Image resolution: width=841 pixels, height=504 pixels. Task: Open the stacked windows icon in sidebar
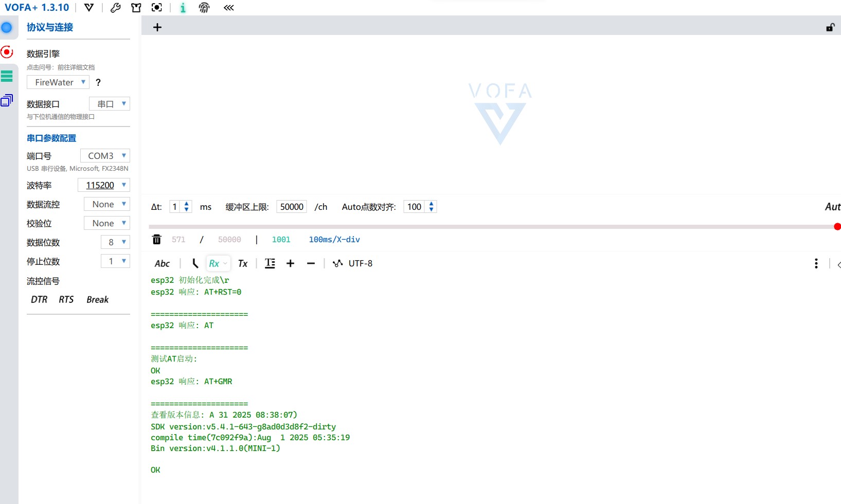[x=7, y=100]
